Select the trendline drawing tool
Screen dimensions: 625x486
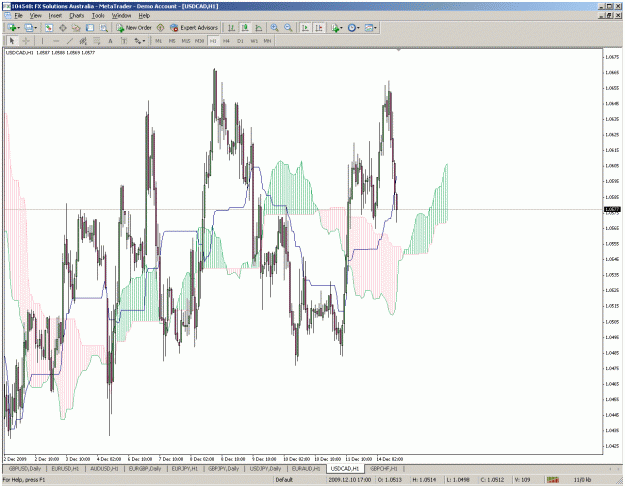tap(69, 41)
